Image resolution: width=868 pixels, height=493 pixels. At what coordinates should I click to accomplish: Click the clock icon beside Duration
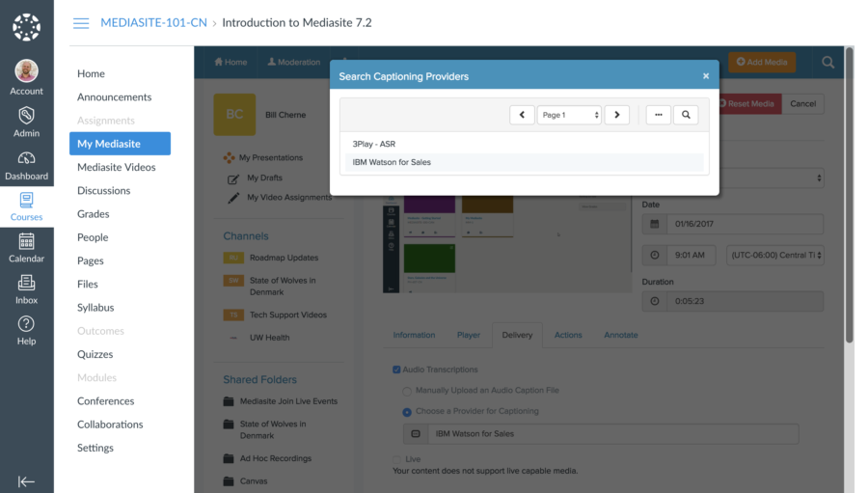654,301
